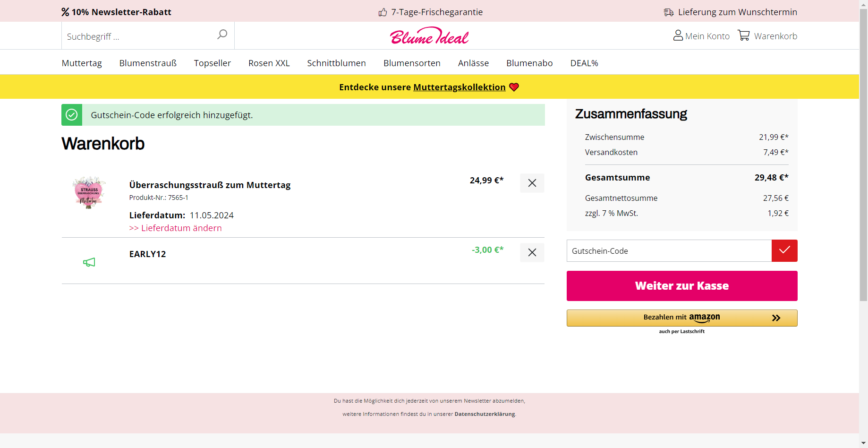The height and width of the screenshot is (448, 868).
Task: Click the green success checkmark icon
Action: point(72,115)
